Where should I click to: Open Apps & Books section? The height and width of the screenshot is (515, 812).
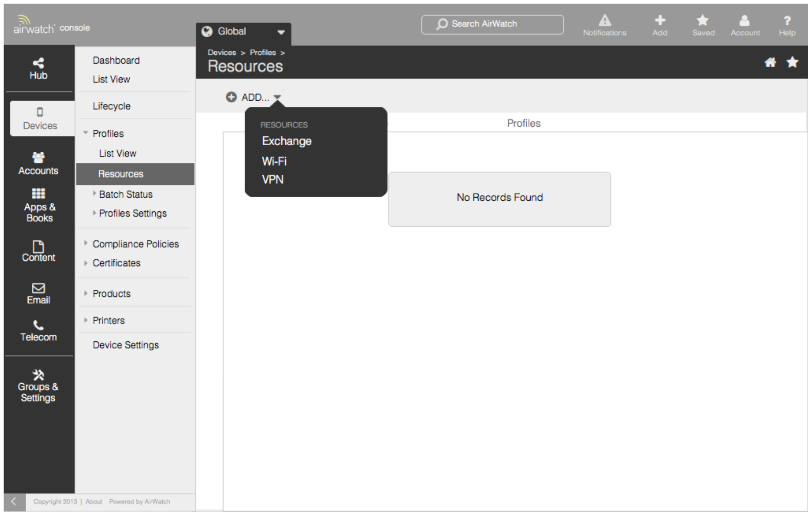[39, 205]
